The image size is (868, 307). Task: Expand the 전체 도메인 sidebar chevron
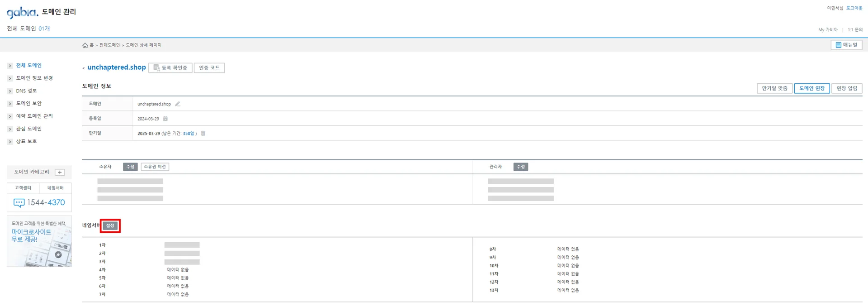point(9,66)
